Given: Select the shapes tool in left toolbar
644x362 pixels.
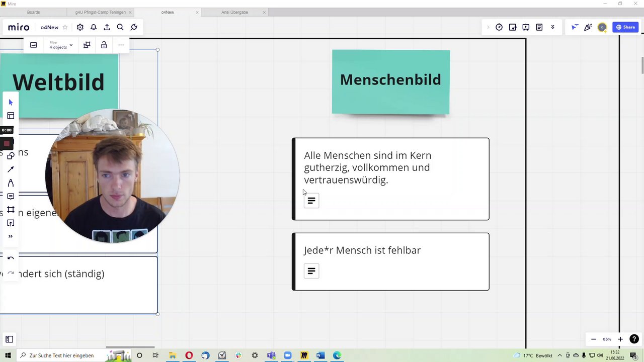Looking at the screenshot, I should [11, 156].
